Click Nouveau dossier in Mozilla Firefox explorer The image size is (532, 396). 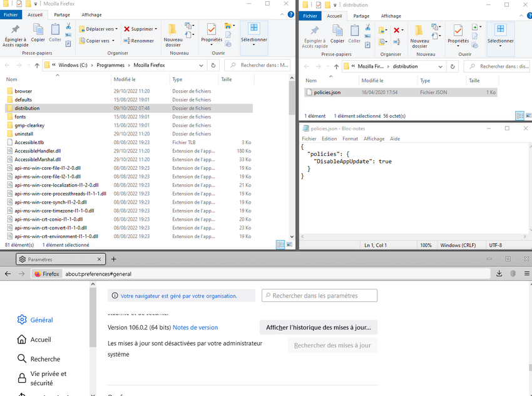coord(173,35)
